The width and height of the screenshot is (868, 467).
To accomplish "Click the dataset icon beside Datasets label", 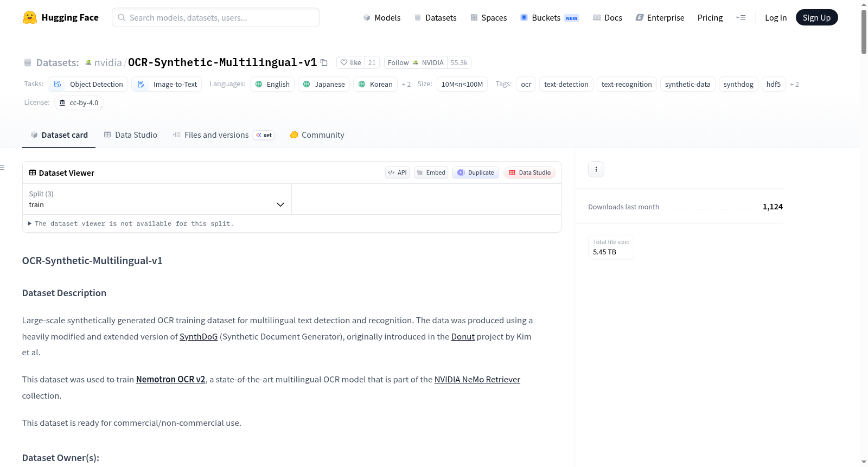I will (x=28, y=63).
